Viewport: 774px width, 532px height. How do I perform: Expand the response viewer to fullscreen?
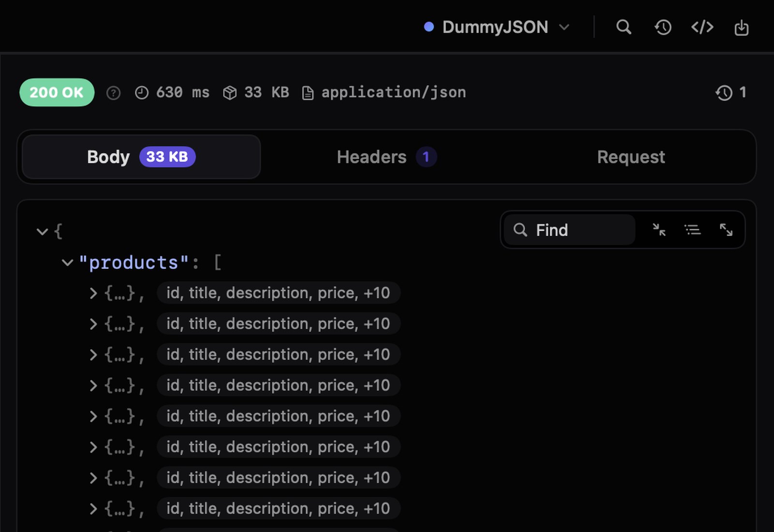tap(726, 230)
